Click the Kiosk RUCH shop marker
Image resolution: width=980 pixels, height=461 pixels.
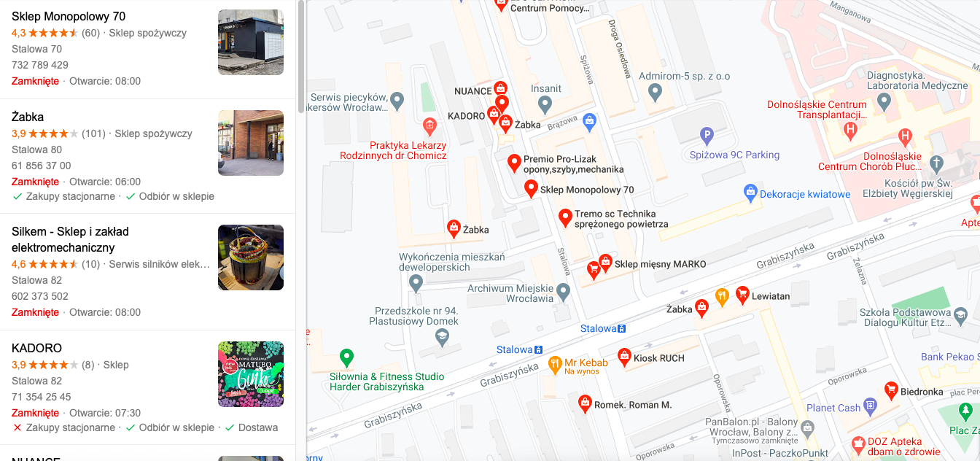pyautogui.click(x=623, y=356)
